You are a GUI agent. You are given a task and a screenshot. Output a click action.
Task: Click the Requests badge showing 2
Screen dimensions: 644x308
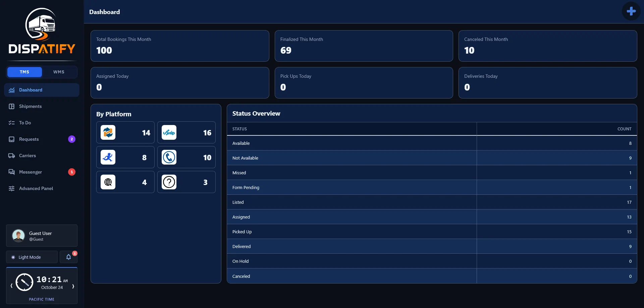(72, 139)
